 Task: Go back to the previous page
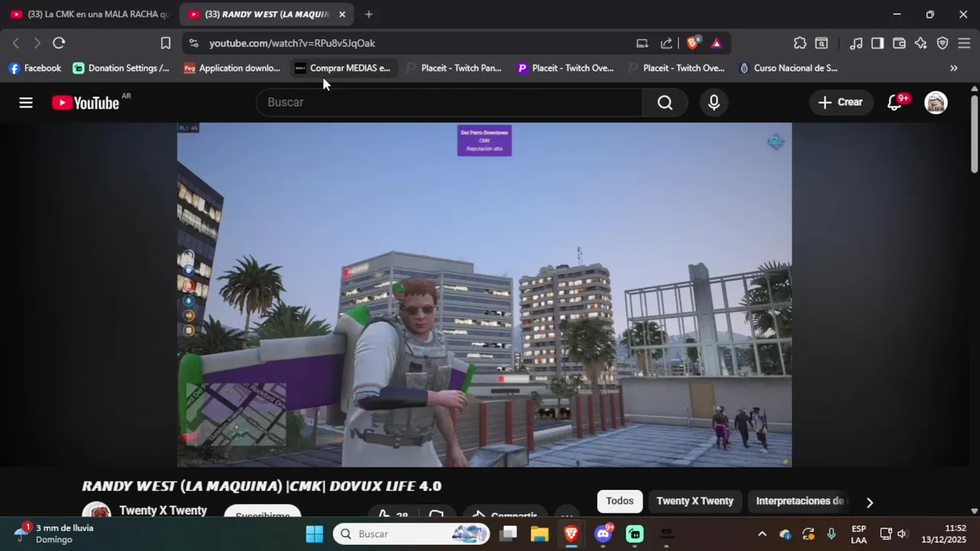(x=15, y=43)
